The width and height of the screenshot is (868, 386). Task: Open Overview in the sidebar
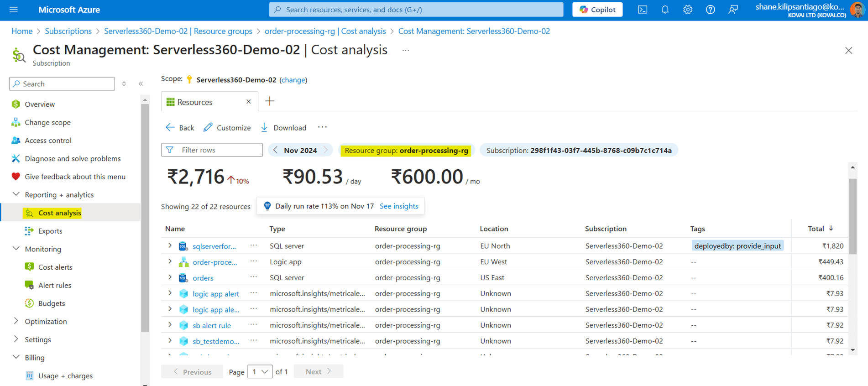(x=40, y=104)
